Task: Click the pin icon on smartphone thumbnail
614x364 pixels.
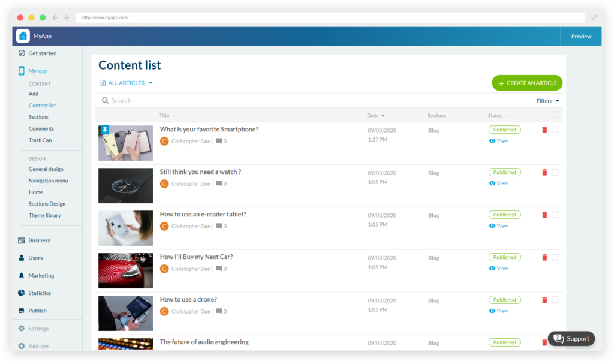Action: click(104, 130)
